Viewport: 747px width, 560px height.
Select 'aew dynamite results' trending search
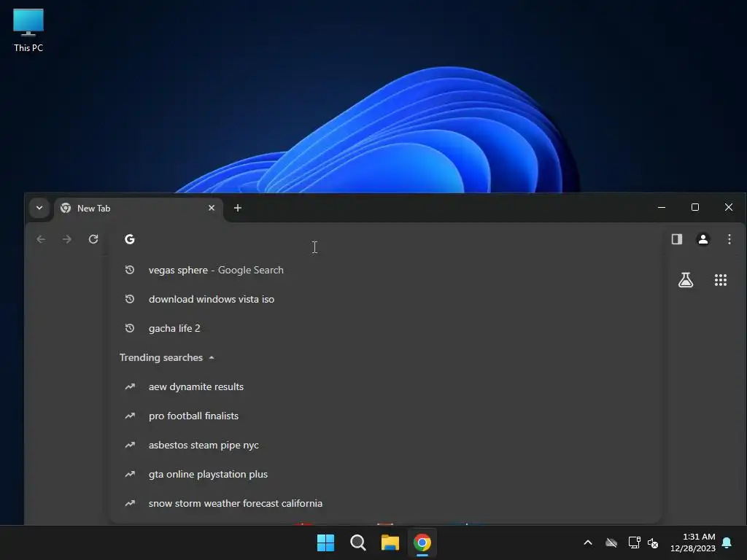pos(386,386)
